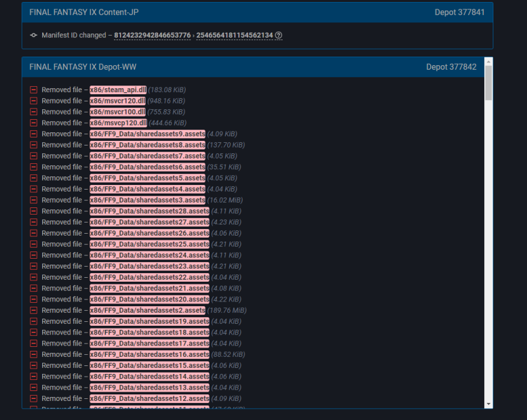Click the removed icon beside sharedassets21.assets

(x=34, y=288)
